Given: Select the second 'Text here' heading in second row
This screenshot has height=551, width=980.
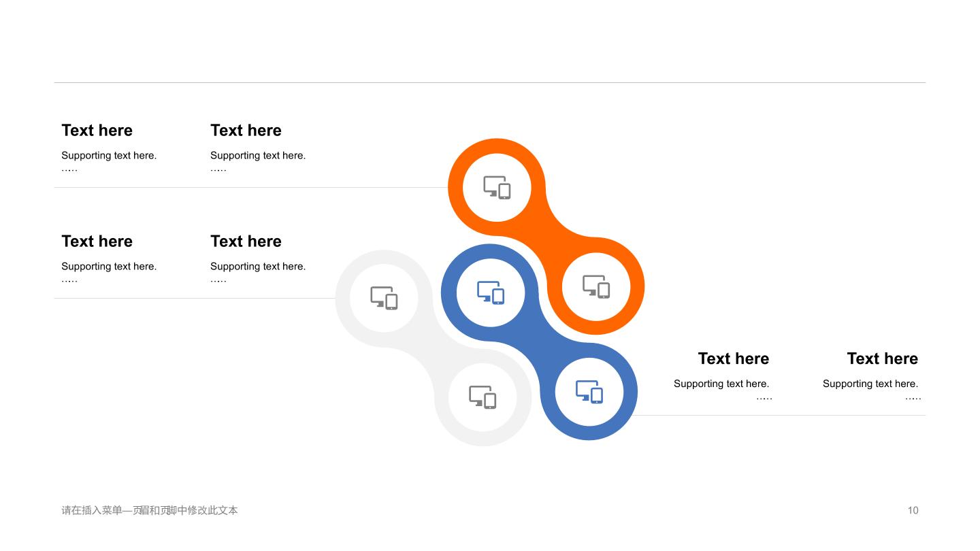Looking at the screenshot, I should [246, 241].
